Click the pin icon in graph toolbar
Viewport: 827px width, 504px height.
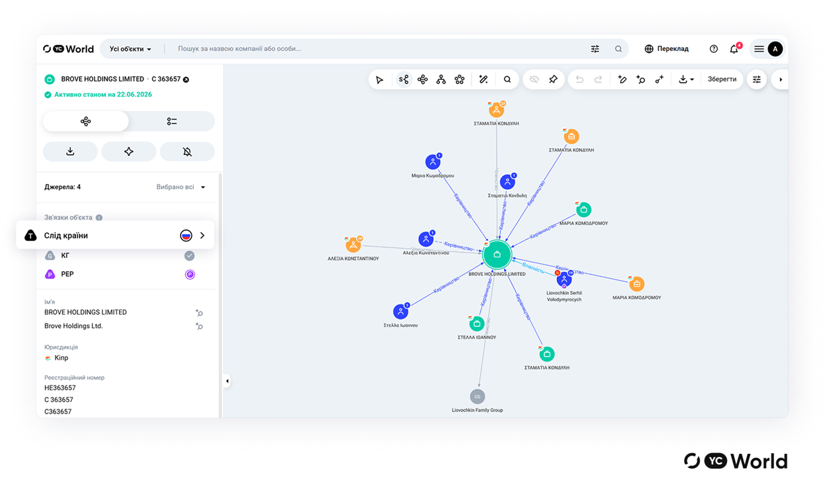tap(553, 79)
